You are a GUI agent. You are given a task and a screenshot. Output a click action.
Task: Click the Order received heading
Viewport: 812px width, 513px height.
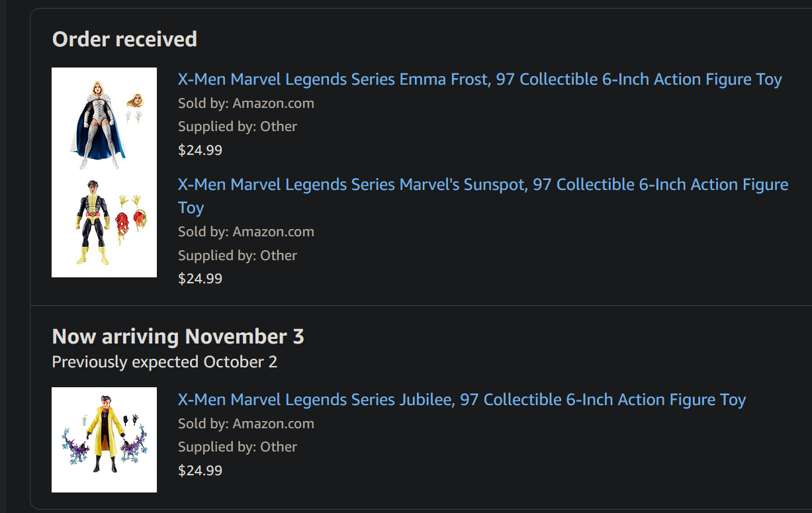(x=124, y=39)
